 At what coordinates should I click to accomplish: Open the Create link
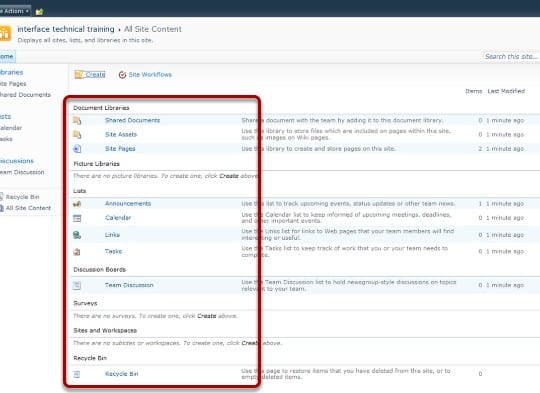95,74
